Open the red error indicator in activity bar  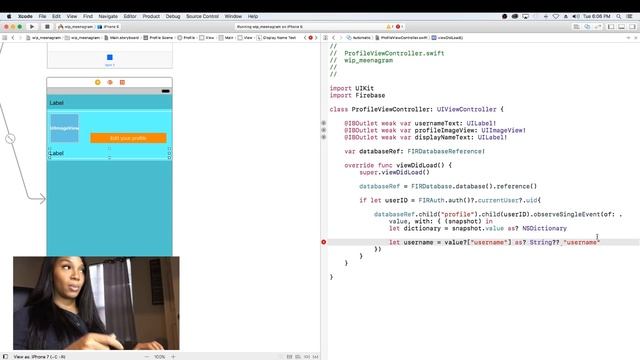coord(399,27)
